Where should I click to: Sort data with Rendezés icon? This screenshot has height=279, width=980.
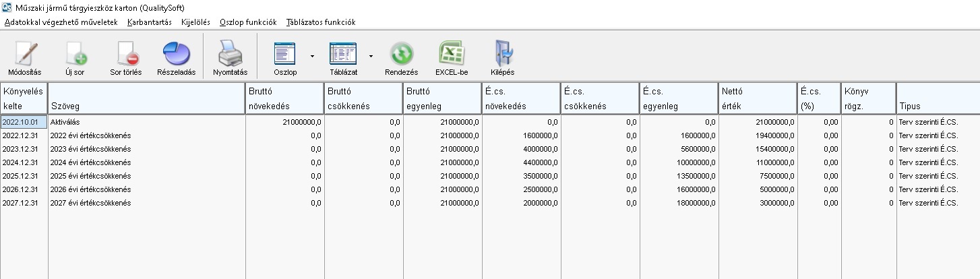point(402,55)
